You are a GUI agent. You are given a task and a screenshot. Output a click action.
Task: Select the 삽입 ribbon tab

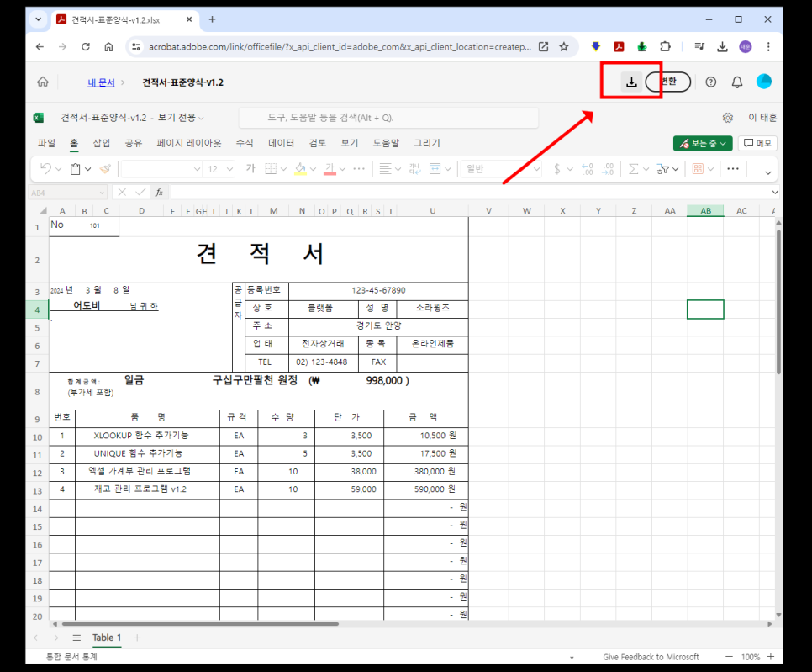click(x=102, y=143)
